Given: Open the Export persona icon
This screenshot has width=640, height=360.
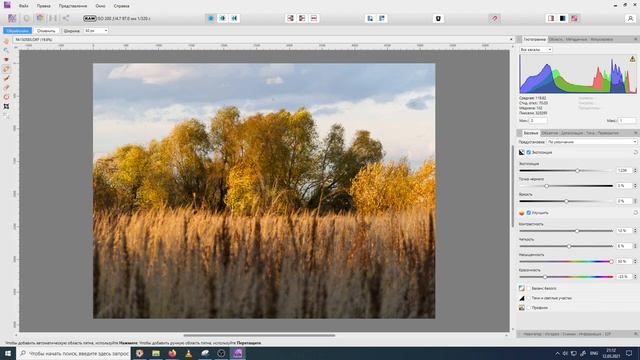Looking at the screenshot, I should point(66,18).
